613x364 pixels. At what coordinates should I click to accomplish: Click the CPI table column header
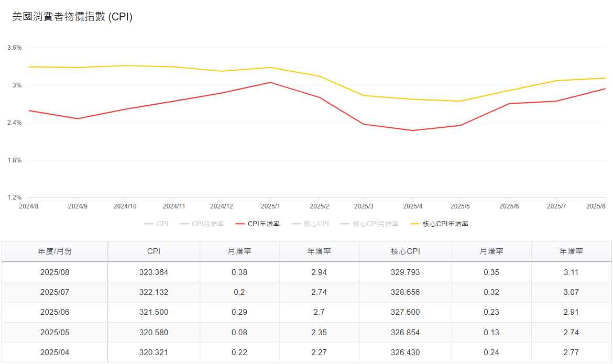coord(154,251)
